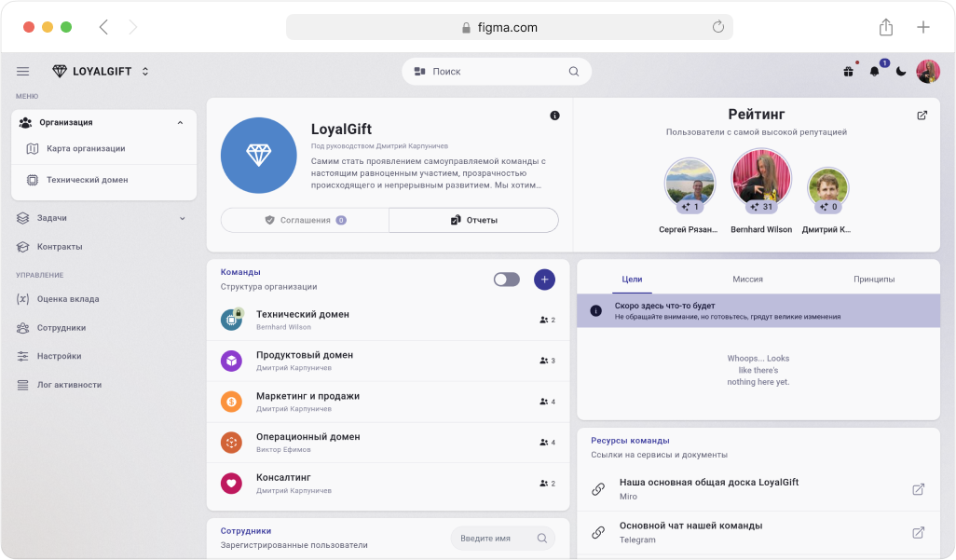The width and height of the screenshot is (956, 560).
Task: Open notifications bell icon
Action: pyautogui.click(x=874, y=72)
